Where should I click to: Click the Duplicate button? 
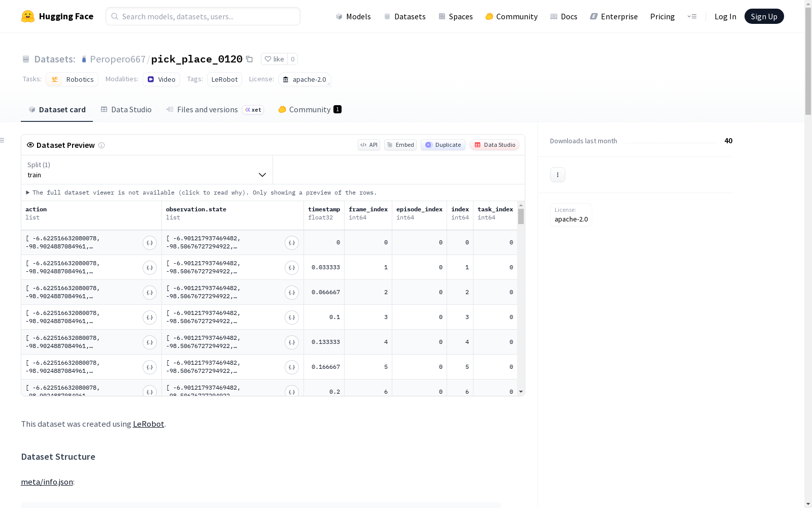(x=443, y=145)
